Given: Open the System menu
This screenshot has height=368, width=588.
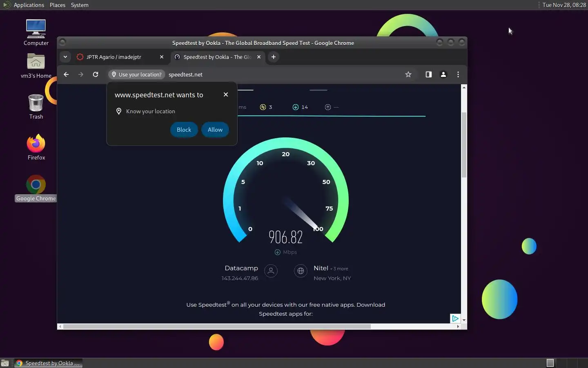Looking at the screenshot, I should coord(80,5).
